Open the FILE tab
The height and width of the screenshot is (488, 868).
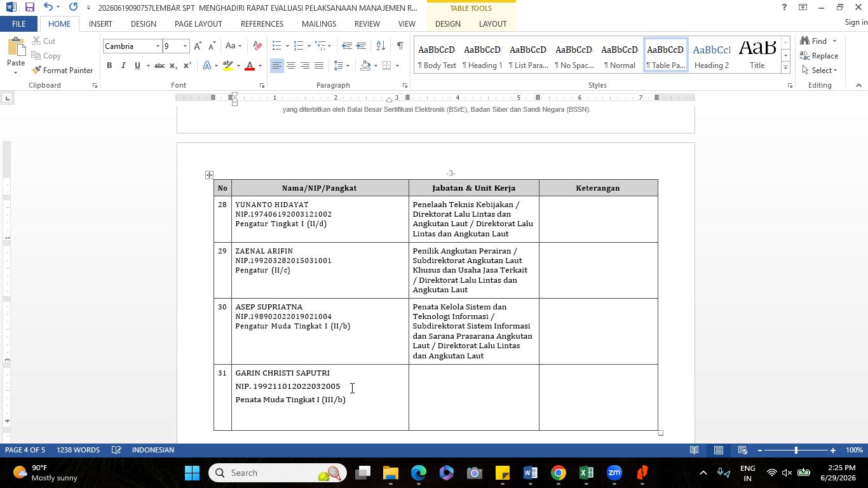(18, 24)
